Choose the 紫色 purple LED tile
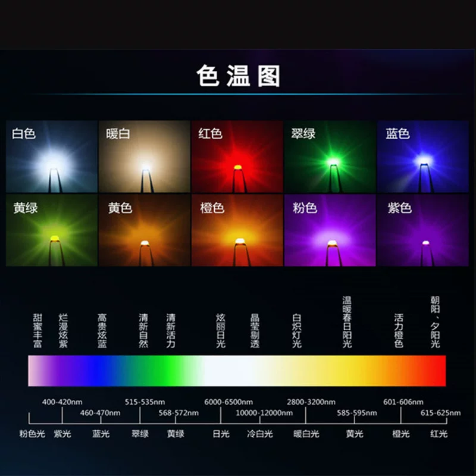Viewport: 476px width, 476px height. 423,230
